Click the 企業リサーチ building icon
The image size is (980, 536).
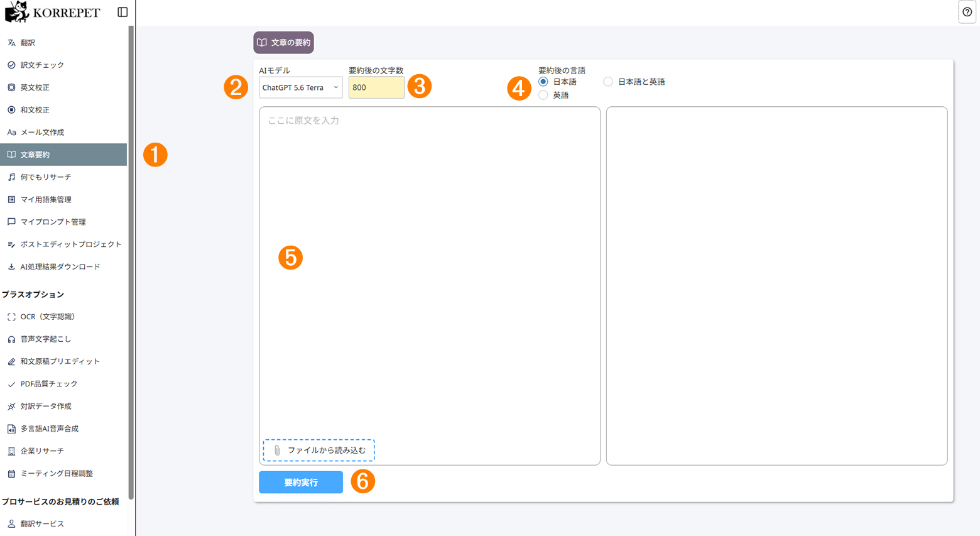(11, 451)
